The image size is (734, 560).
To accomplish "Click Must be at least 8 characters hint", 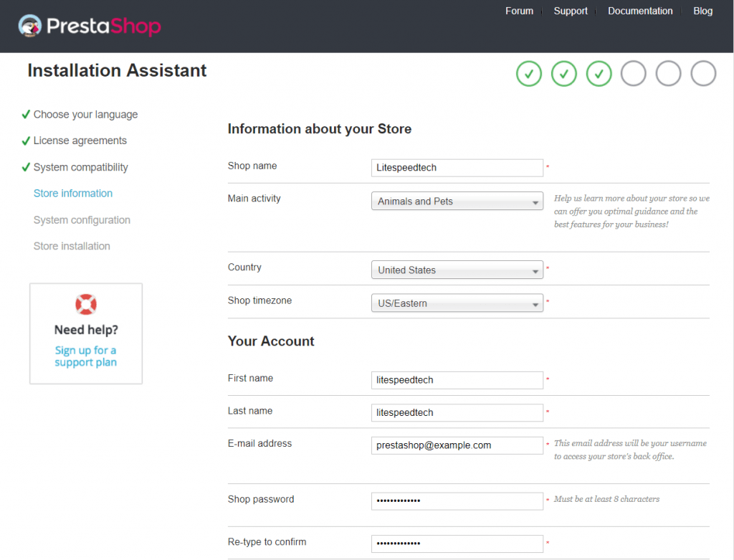I will pos(606,499).
